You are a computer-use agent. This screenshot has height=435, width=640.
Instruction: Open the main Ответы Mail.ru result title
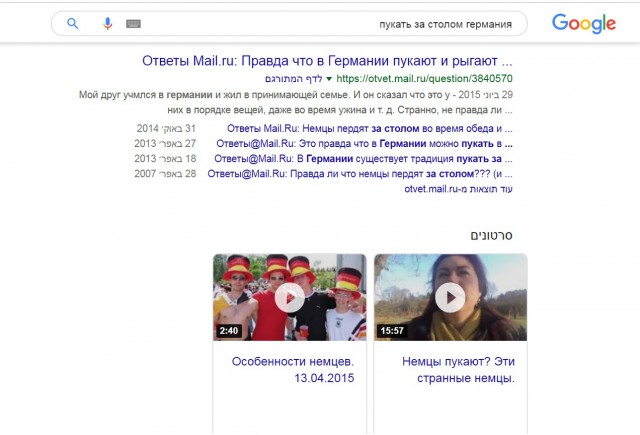[327, 61]
